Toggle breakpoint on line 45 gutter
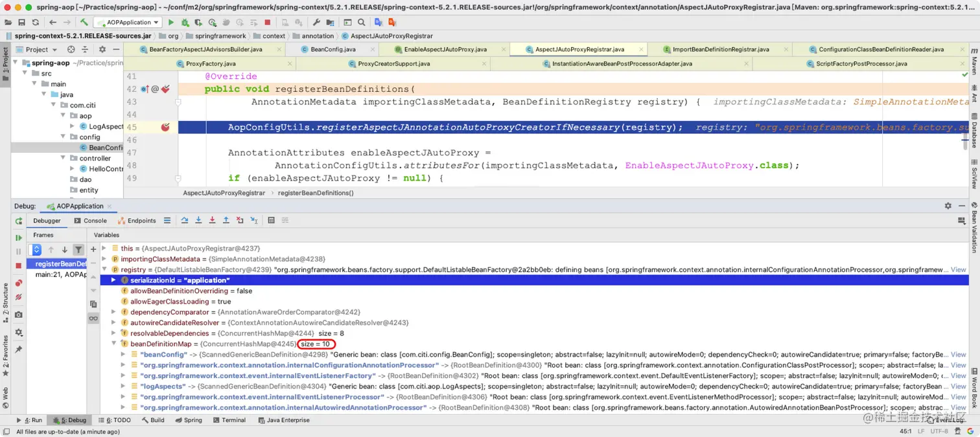This screenshot has height=437, width=980. tap(165, 128)
